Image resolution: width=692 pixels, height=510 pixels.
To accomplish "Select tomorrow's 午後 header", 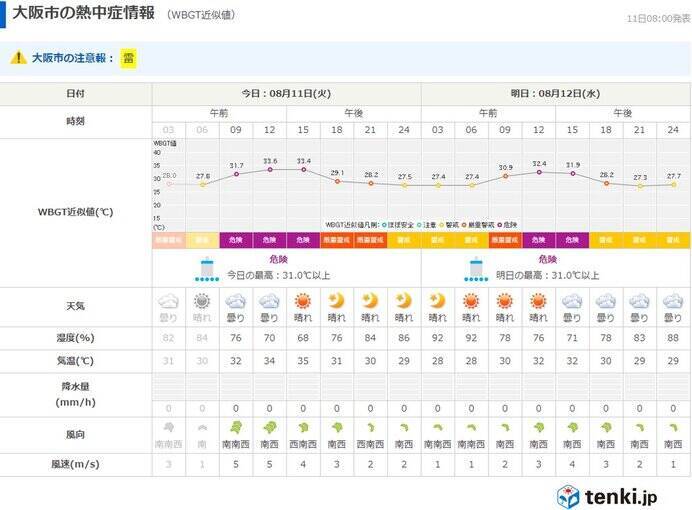I will click(x=623, y=113).
